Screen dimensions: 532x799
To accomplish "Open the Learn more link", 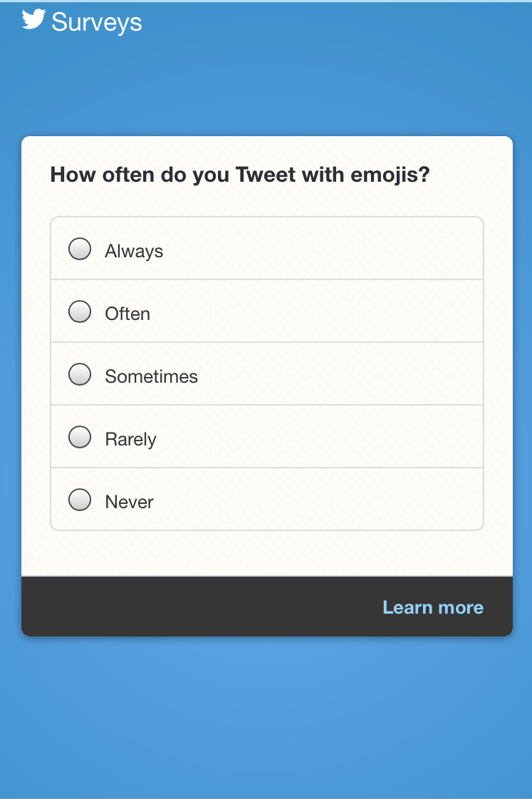I will point(432,607).
